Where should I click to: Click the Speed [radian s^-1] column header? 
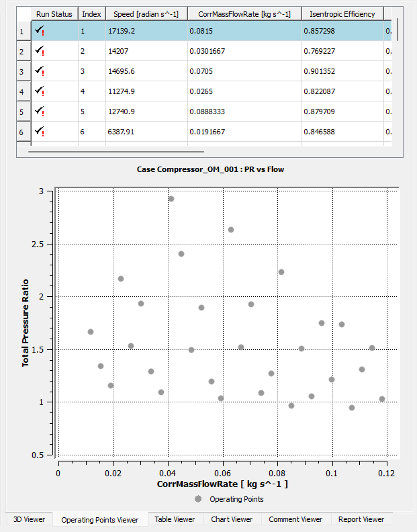coord(146,14)
